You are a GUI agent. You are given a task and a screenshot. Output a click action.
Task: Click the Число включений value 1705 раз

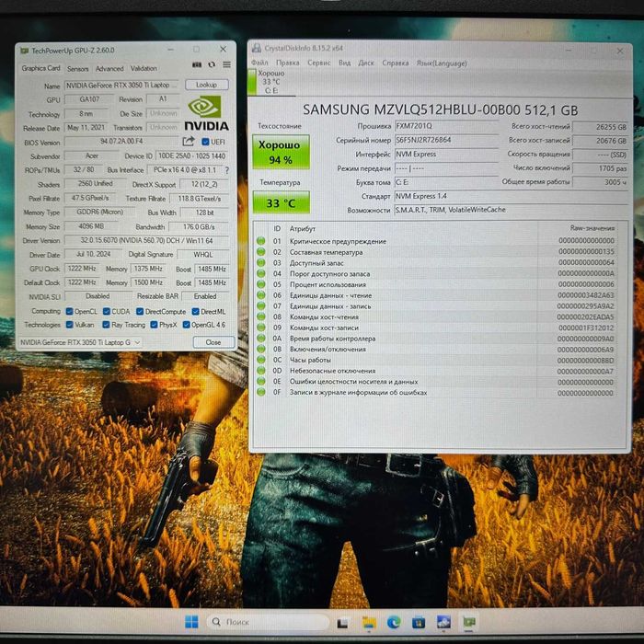[600, 168]
